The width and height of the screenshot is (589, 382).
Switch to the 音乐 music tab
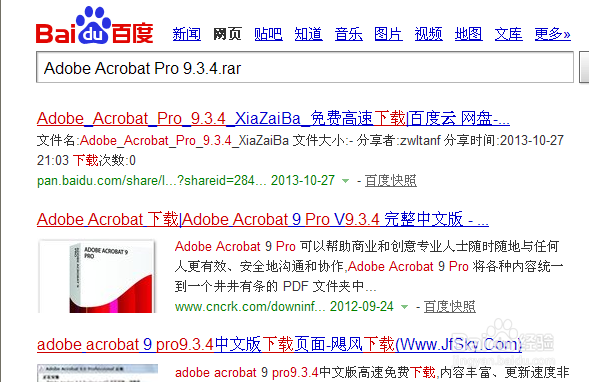coord(349,34)
